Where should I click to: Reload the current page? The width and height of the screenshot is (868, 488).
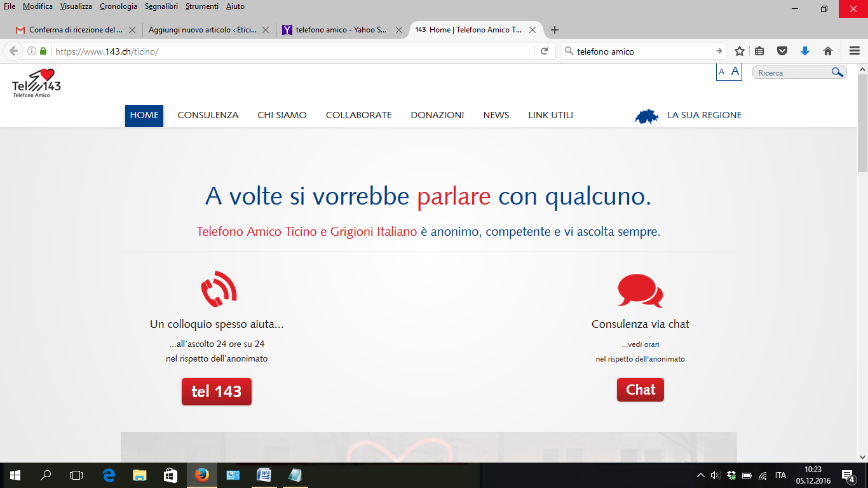click(x=544, y=51)
